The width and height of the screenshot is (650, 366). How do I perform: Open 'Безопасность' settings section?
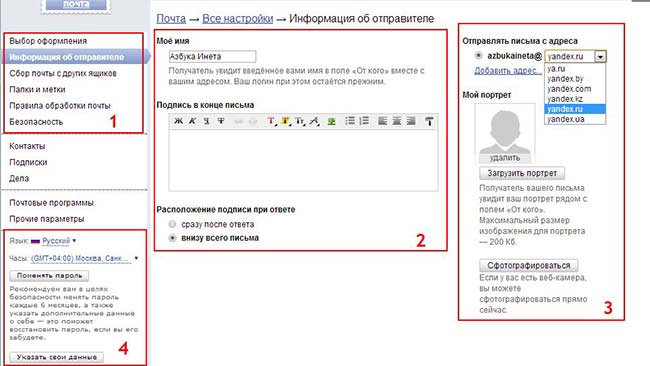[x=36, y=122]
